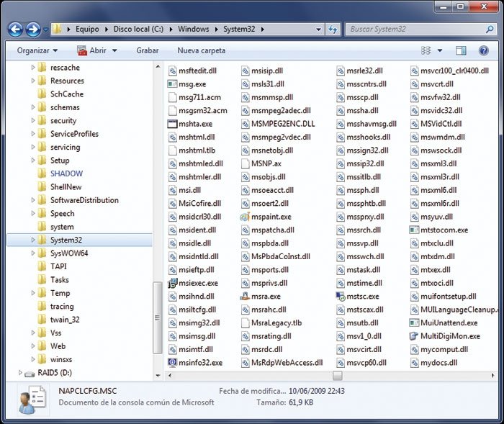This screenshot has height=424, width=504.
Task: Select the mstsc.exe remote desktop icon
Action: [340, 297]
